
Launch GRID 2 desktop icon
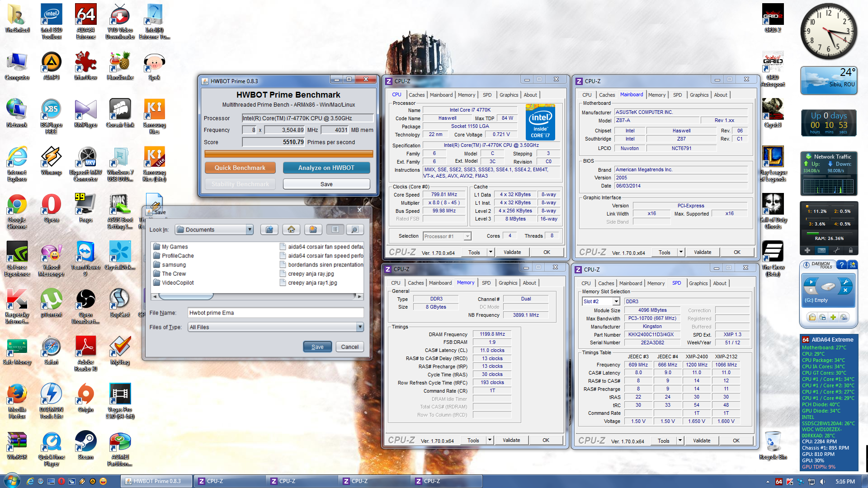point(773,18)
